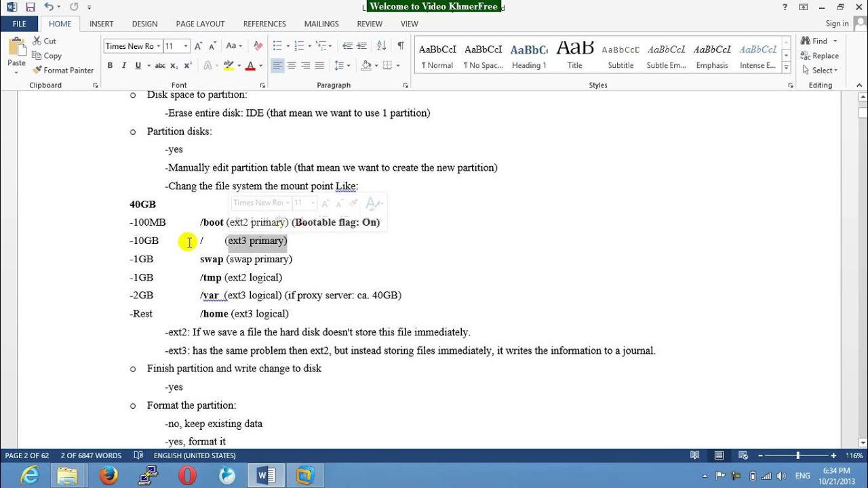Toggle bulleted list
This screenshot has width=868, height=488.
277,46
